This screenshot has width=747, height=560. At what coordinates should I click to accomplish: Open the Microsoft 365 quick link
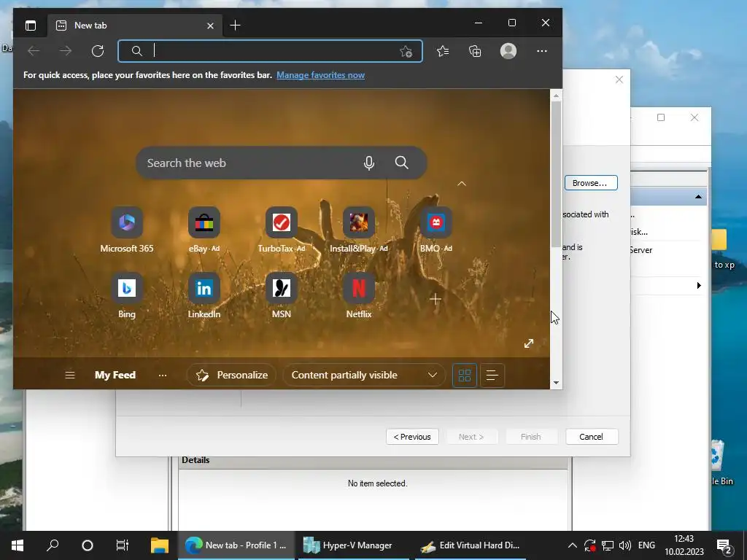(127, 230)
